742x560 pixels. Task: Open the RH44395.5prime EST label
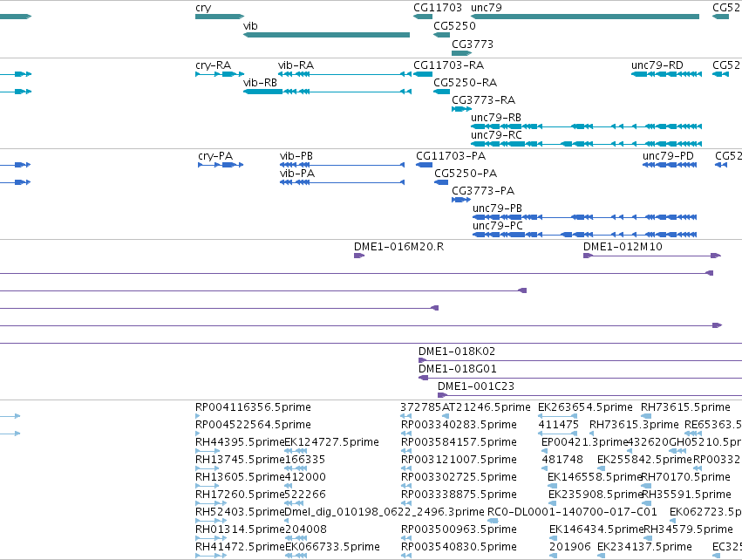click(240, 442)
